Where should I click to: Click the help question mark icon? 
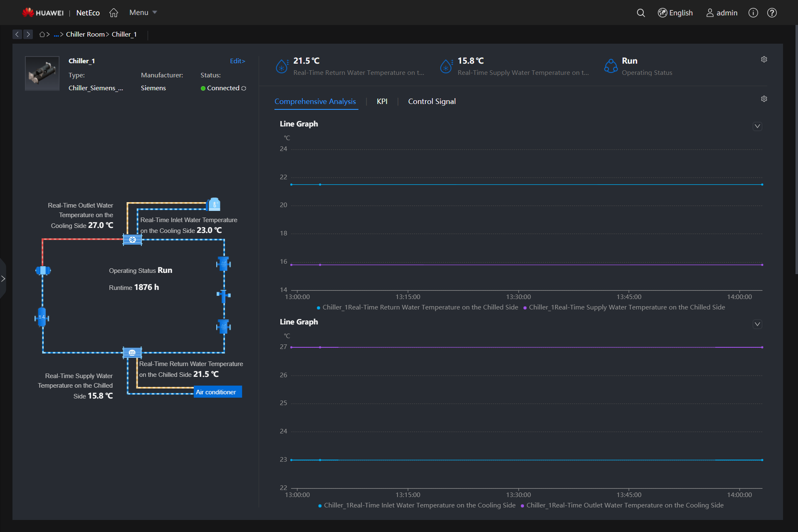[772, 12]
